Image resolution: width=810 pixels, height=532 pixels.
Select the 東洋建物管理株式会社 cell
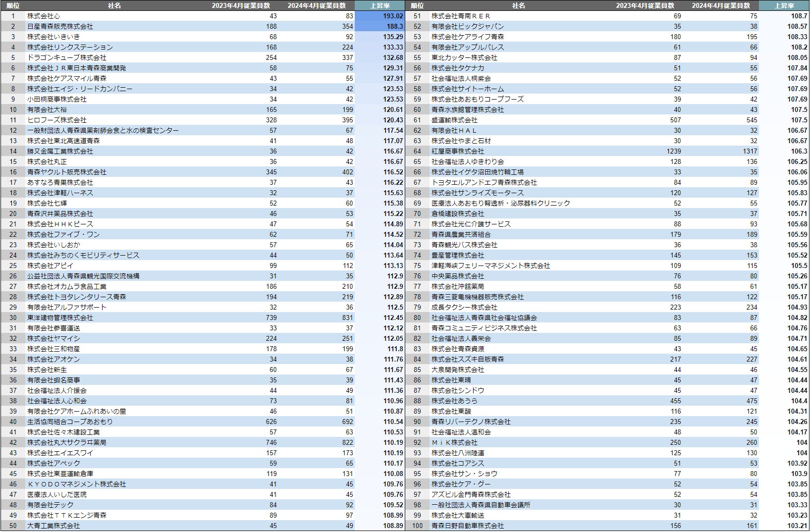(x=60, y=318)
